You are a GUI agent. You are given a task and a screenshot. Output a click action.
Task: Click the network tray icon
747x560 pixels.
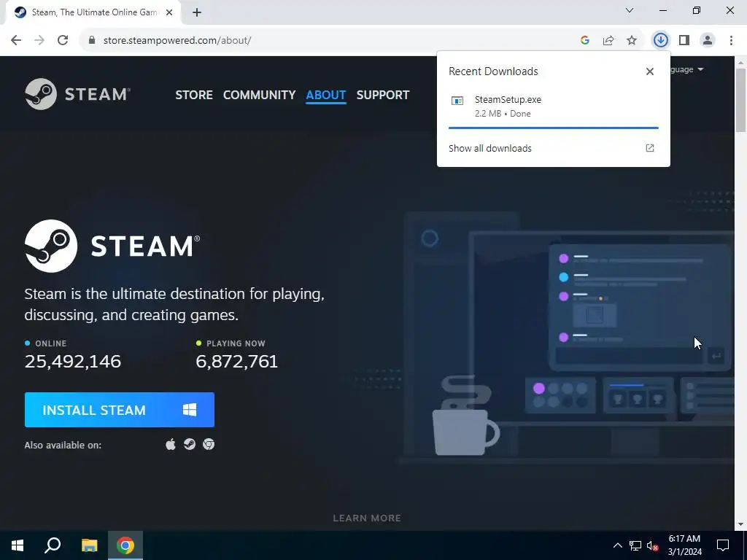coord(635,545)
